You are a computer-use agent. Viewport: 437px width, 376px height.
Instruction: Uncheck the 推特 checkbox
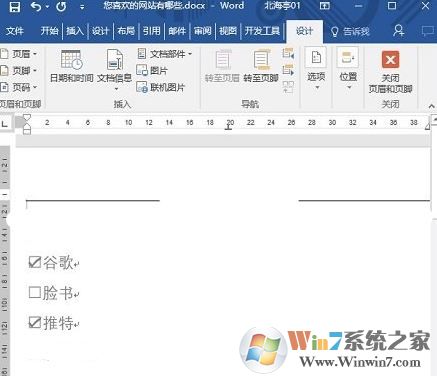click(35, 322)
